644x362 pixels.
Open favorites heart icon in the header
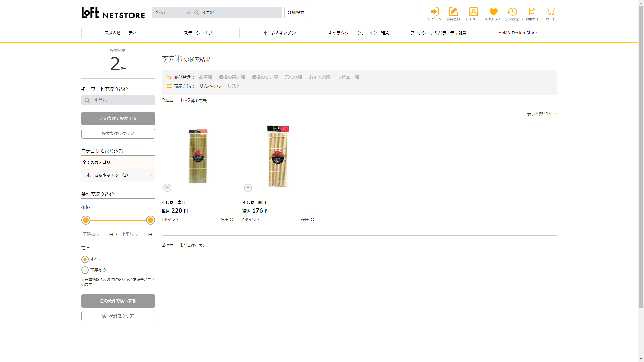493,12
